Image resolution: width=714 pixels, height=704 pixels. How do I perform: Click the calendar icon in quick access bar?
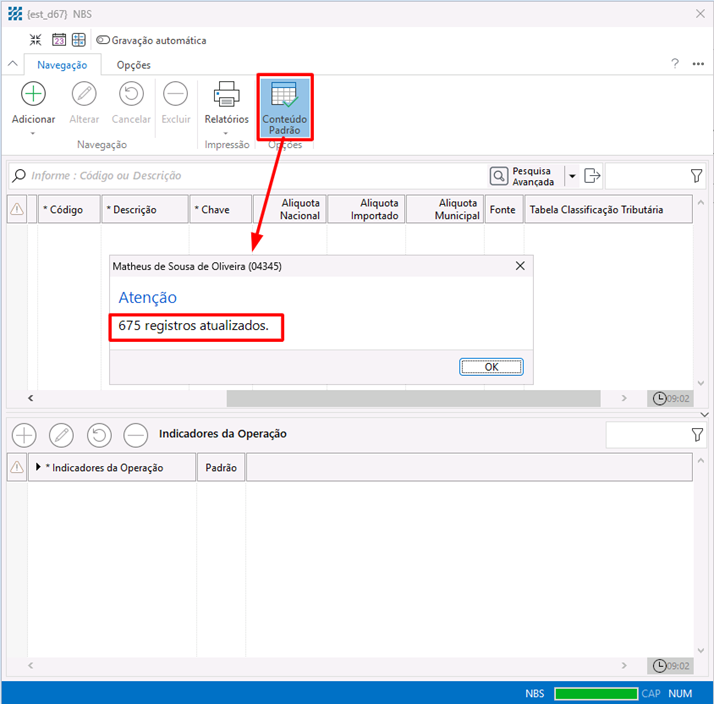(58, 40)
